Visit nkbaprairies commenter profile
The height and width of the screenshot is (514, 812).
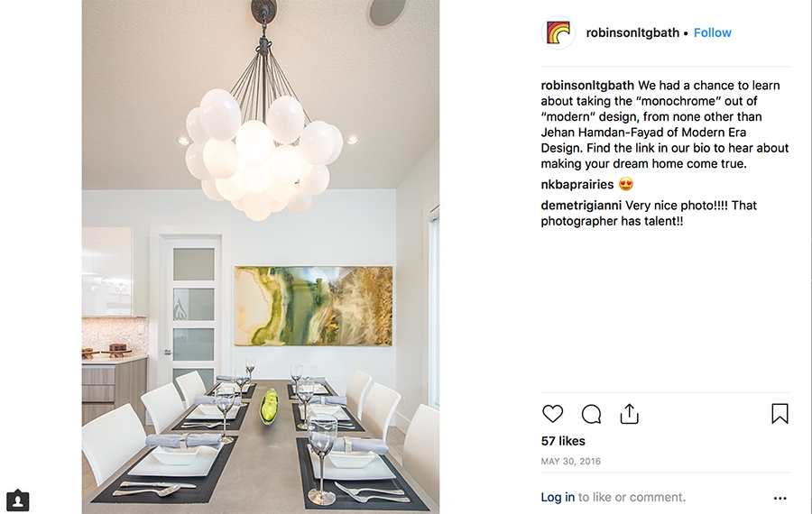(577, 185)
